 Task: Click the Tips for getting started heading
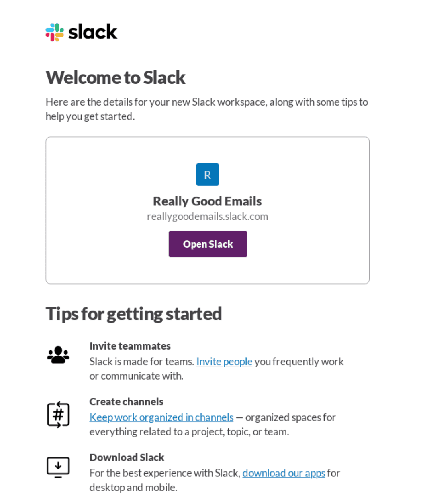pyautogui.click(x=133, y=313)
